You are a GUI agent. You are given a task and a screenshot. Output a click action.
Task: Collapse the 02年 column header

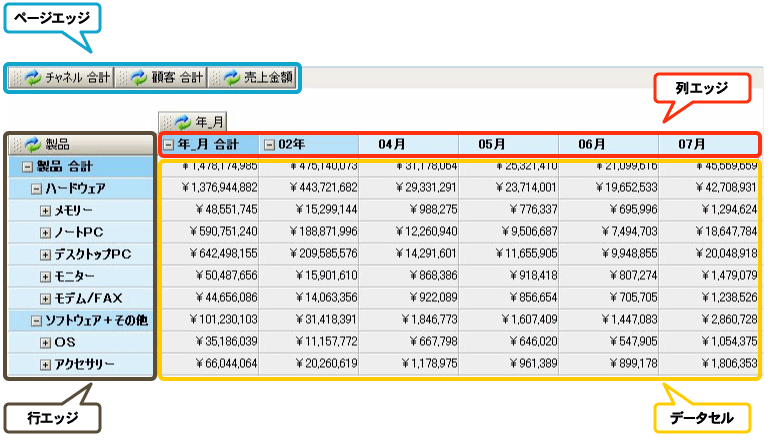tap(269, 144)
